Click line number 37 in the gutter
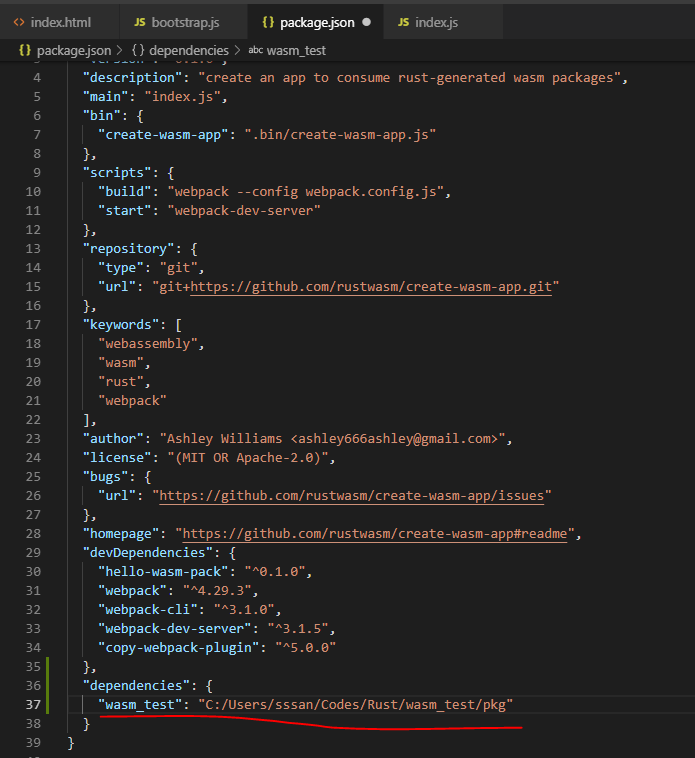This screenshot has height=758, width=695. click(34, 704)
